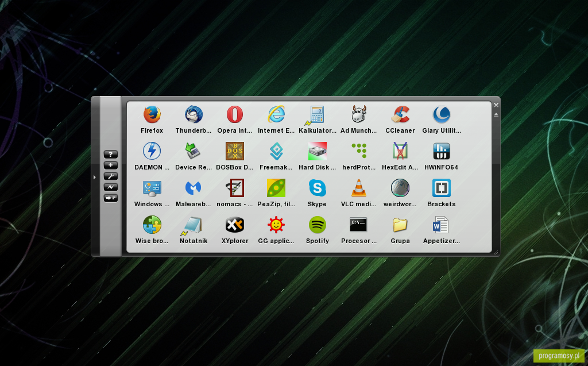Open XYplorer icon
The width and height of the screenshot is (588, 366).
pyautogui.click(x=235, y=225)
